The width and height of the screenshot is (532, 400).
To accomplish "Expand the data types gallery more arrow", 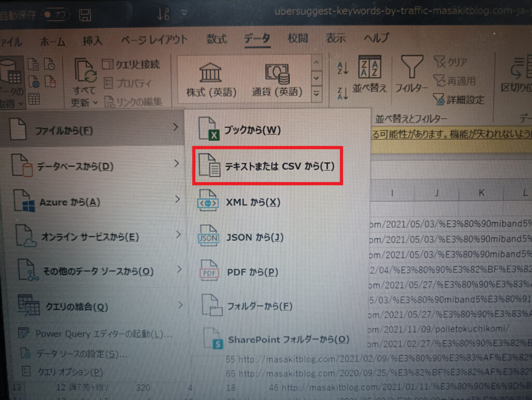I will click(316, 94).
